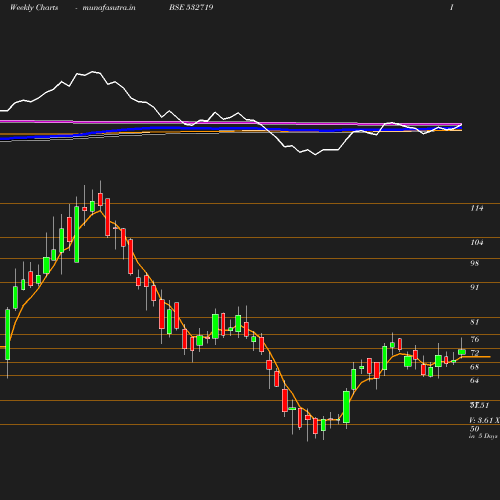Screen dimensions: 500x500
Task: Click the '81' price axis label
Action: (475, 322)
